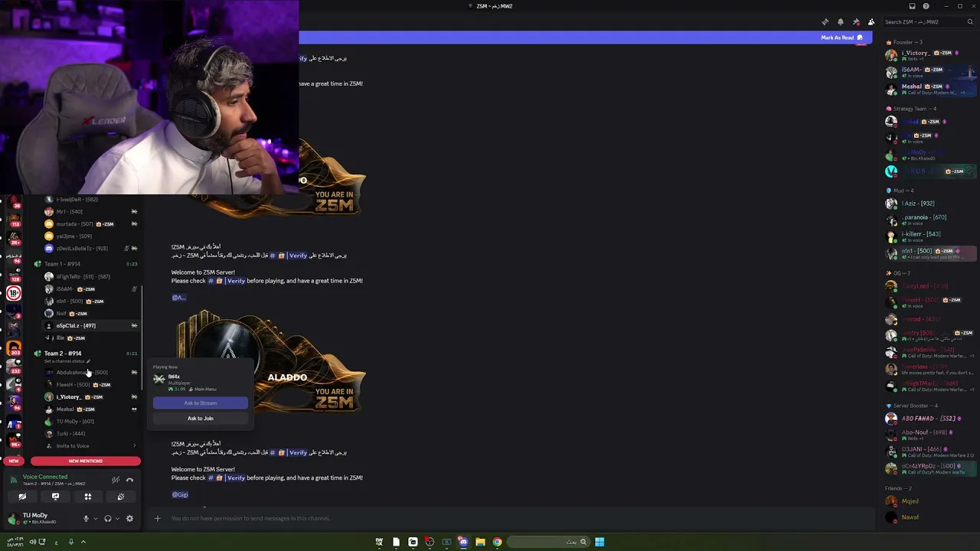Image resolution: width=980 pixels, height=551 pixels.
Task: Open the Threads icon in the channel header
Action: [825, 21]
